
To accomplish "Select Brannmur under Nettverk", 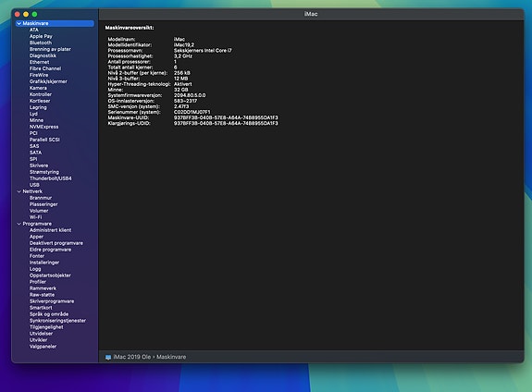I will (41, 198).
